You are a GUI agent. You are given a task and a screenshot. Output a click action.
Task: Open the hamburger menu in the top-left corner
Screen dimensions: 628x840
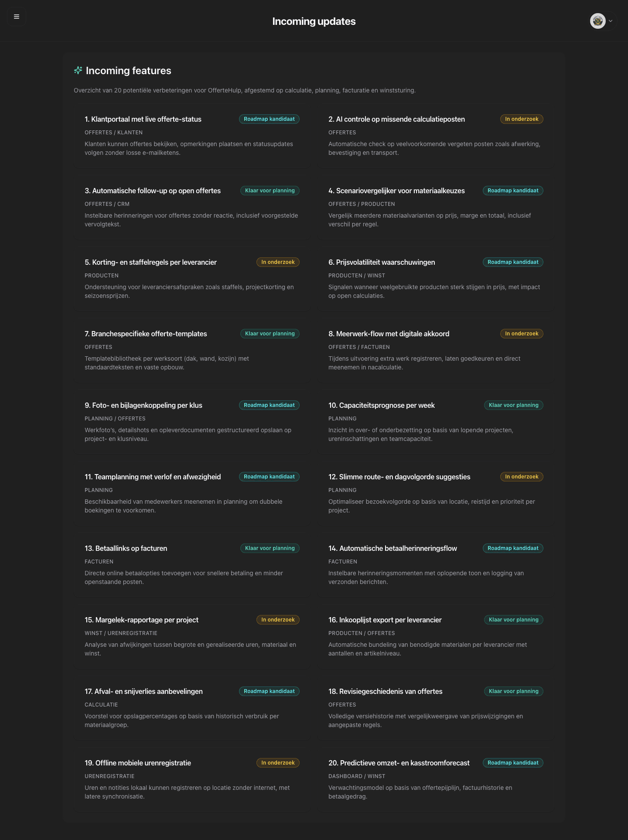[x=17, y=17]
